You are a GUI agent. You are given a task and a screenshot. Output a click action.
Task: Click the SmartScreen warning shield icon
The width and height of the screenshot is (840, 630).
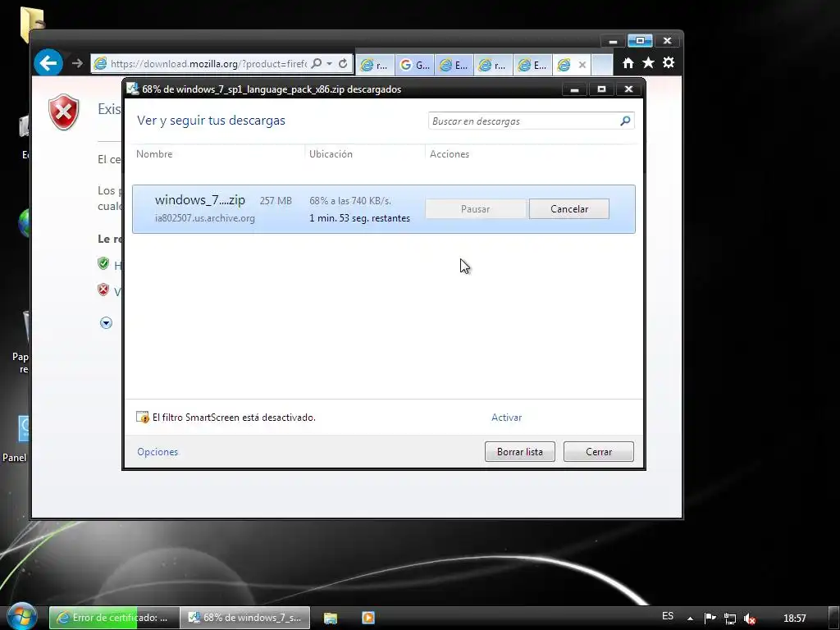(143, 418)
